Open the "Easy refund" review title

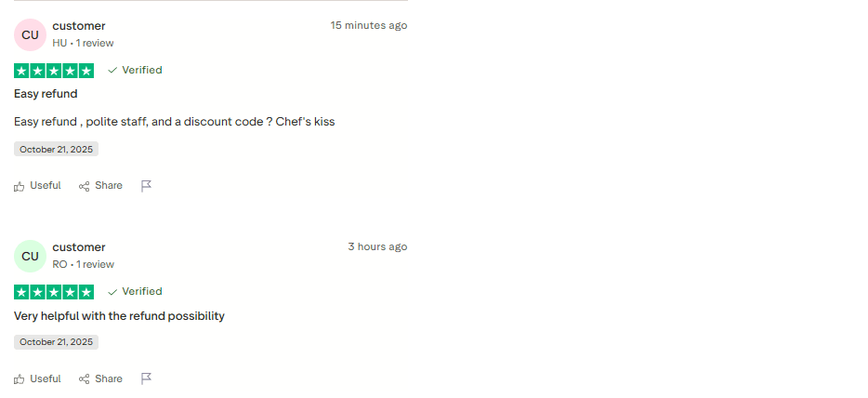click(x=46, y=94)
